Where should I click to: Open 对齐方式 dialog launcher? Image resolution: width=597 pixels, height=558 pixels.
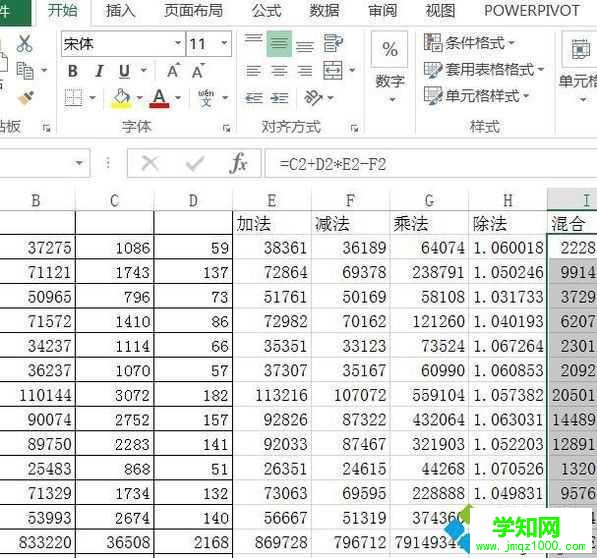tap(354, 129)
